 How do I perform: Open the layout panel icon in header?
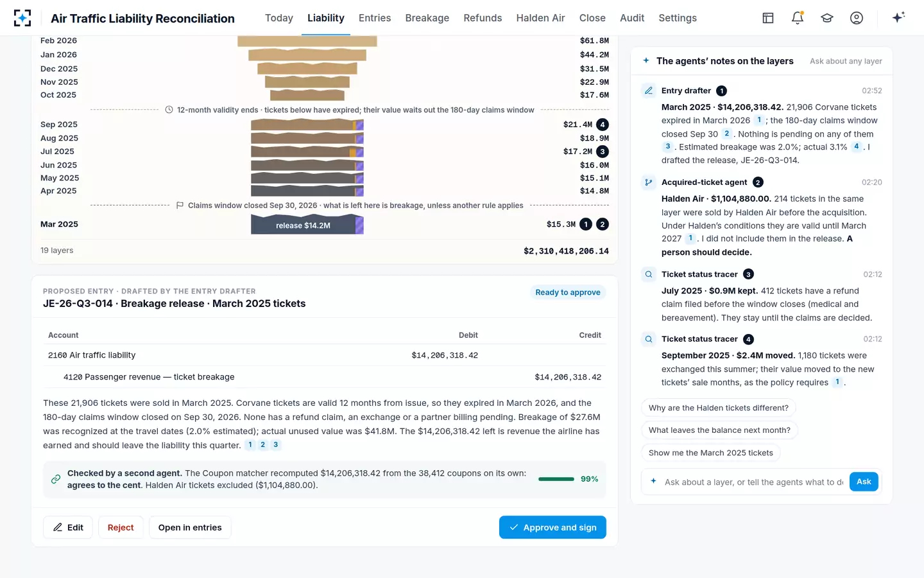click(x=768, y=18)
